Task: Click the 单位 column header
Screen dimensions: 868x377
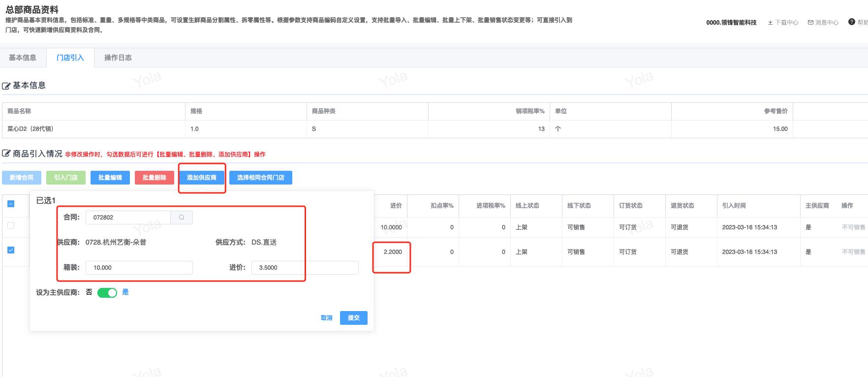Action: click(561, 111)
